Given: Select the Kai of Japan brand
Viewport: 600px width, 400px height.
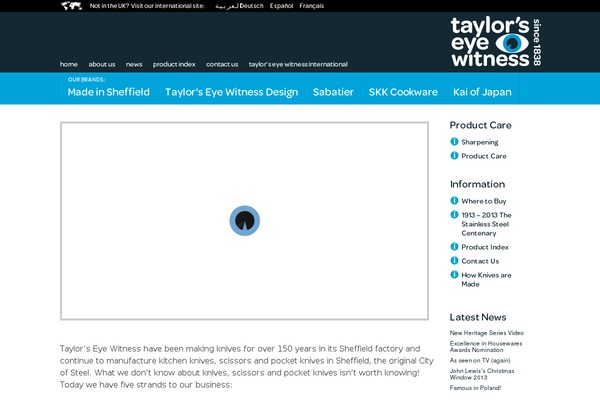Looking at the screenshot, I should click(x=482, y=92).
